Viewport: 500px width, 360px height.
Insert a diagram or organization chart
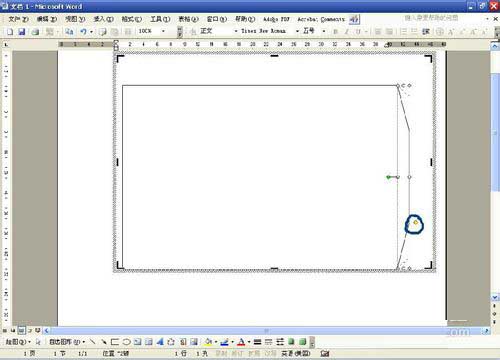tap(171, 342)
